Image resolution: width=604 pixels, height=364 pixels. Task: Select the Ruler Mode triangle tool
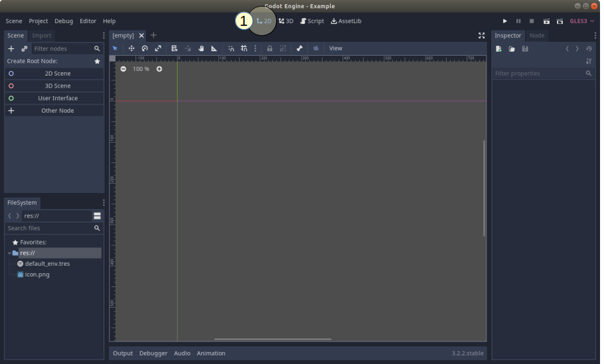pyautogui.click(x=214, y=48)
